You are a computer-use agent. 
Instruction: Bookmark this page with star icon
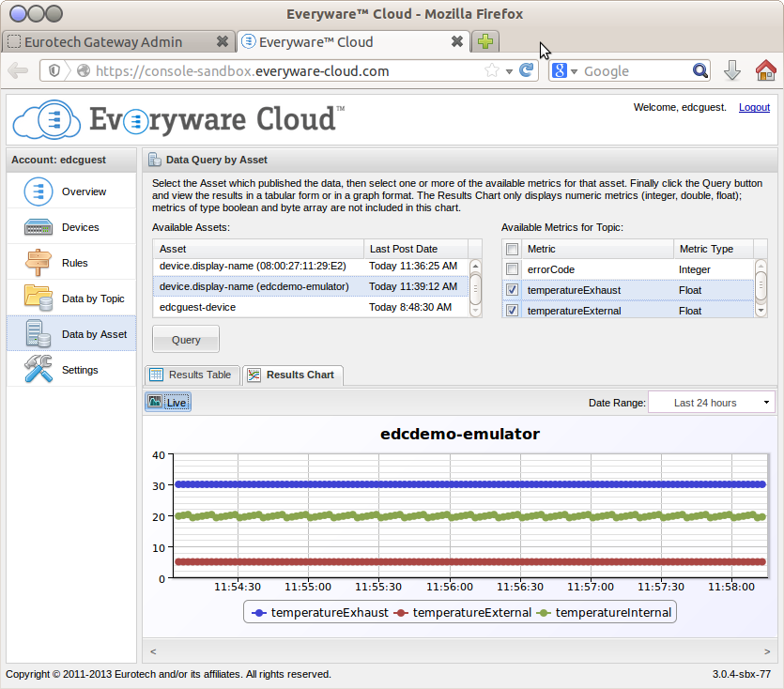tap(492, 70)
